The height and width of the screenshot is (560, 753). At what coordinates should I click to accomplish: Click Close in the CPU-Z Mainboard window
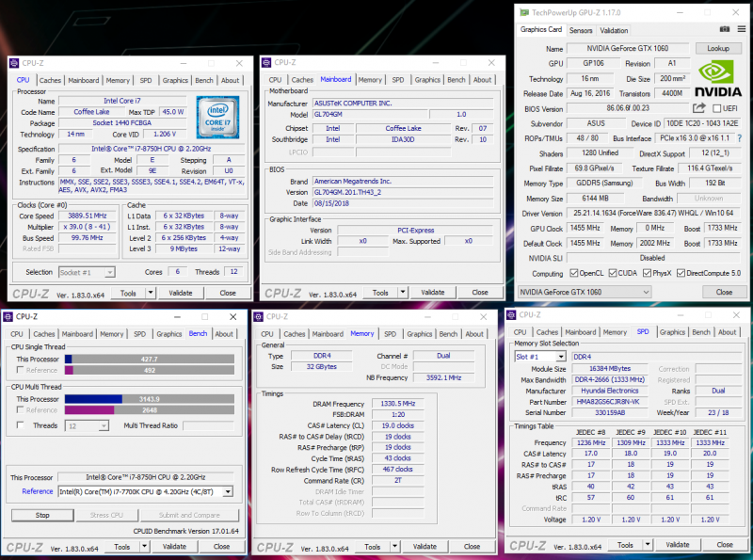[x=480, y=292]
